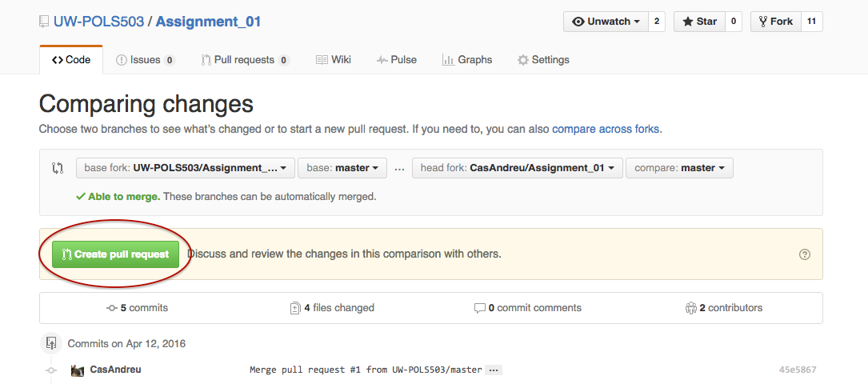
Task: Open the CasAndreu author link
Action: tap(116, 369)
